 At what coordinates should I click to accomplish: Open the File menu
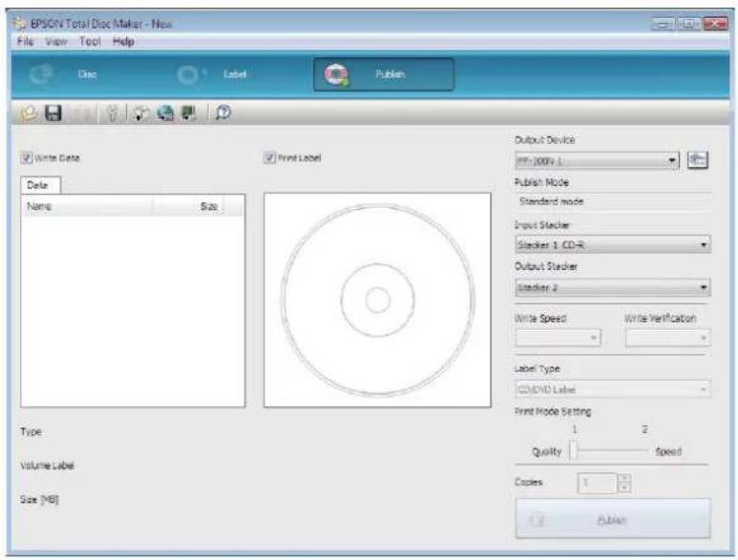click(25, 41)
